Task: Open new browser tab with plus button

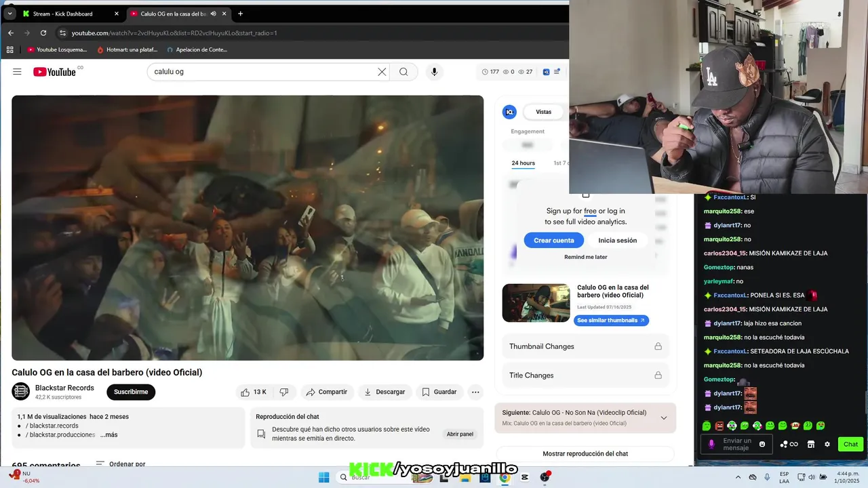Action: [x=240, y=14]
